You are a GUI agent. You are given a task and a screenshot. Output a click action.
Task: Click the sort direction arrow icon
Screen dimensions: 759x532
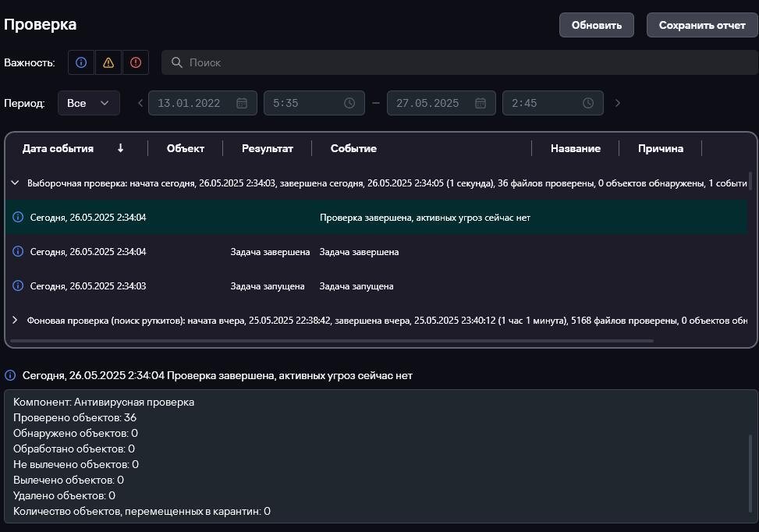(121, 149)
